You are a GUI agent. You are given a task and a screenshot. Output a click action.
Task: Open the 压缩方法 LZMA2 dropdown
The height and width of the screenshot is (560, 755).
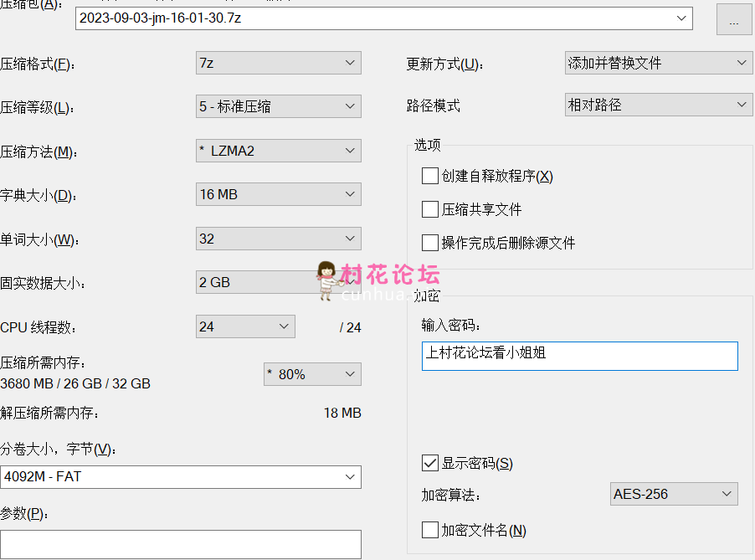tap(278, 151)
